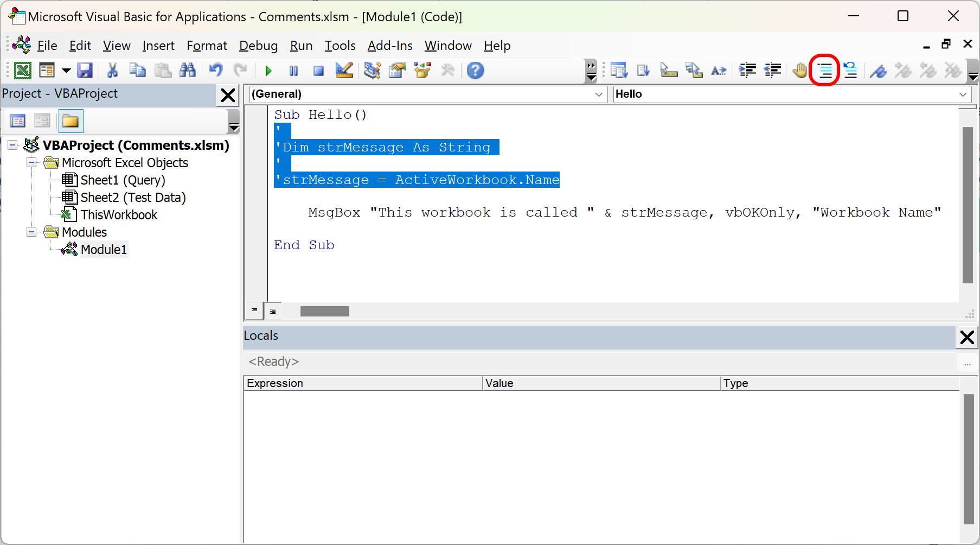This screenshot has height=545, width=980.
Task: Run the Sub with the green play icon
Action: click(268, 71)
